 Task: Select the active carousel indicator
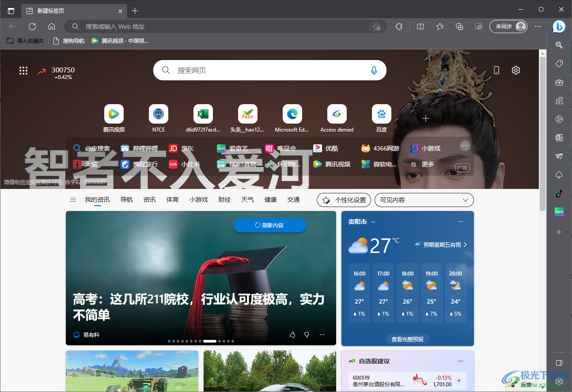[x=210, y=341]
